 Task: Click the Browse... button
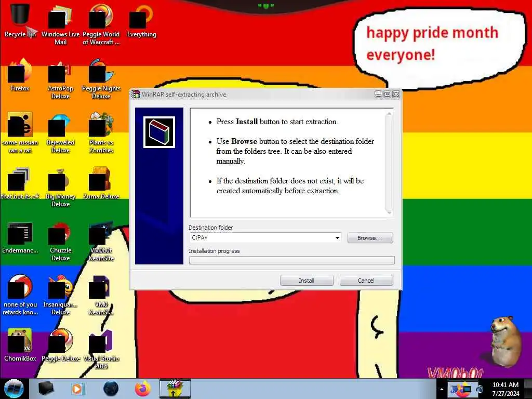tap(370, 238)
